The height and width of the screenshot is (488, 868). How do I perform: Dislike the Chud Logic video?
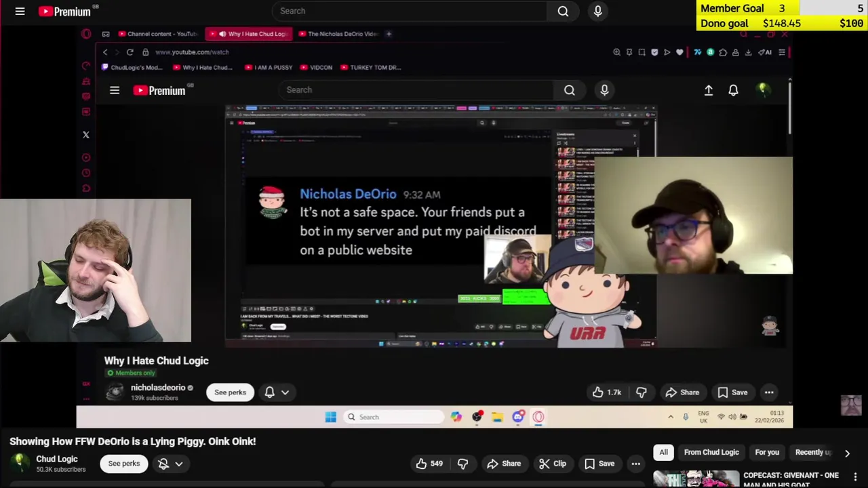(463, 464)
